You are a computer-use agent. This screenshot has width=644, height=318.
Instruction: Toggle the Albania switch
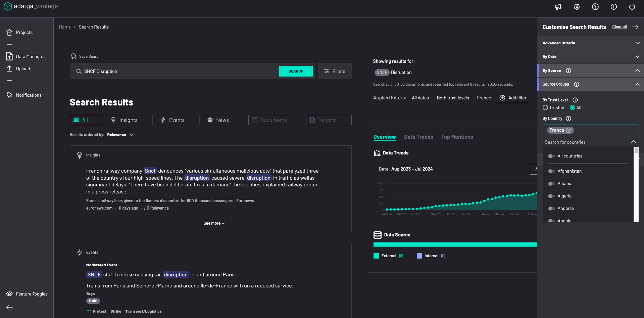(x=551, y=184)
